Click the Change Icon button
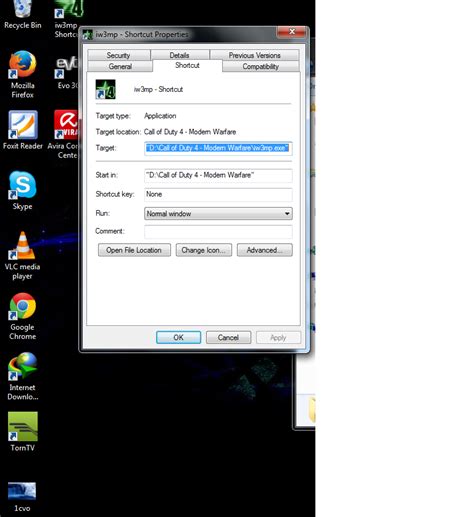This screenshot has height=517, width=474. [204, 250]
